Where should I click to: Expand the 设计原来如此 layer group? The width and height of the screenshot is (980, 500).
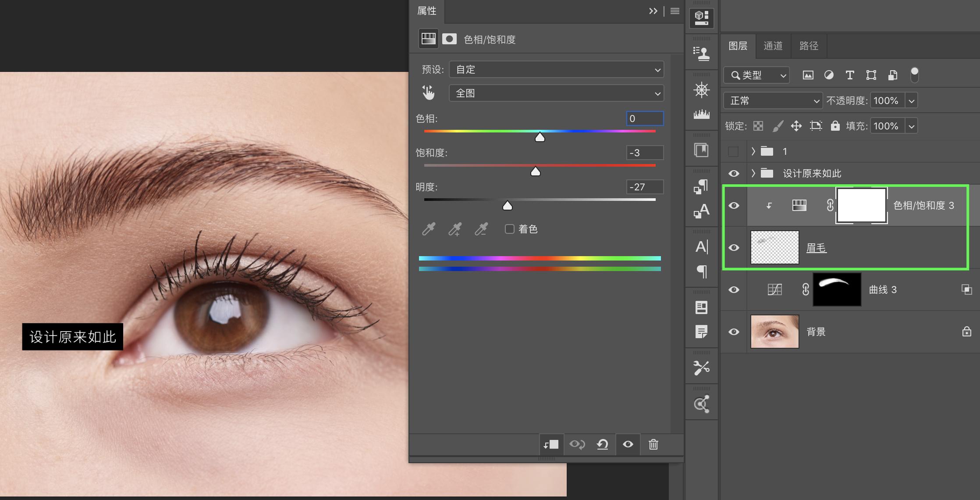point(753,173)
